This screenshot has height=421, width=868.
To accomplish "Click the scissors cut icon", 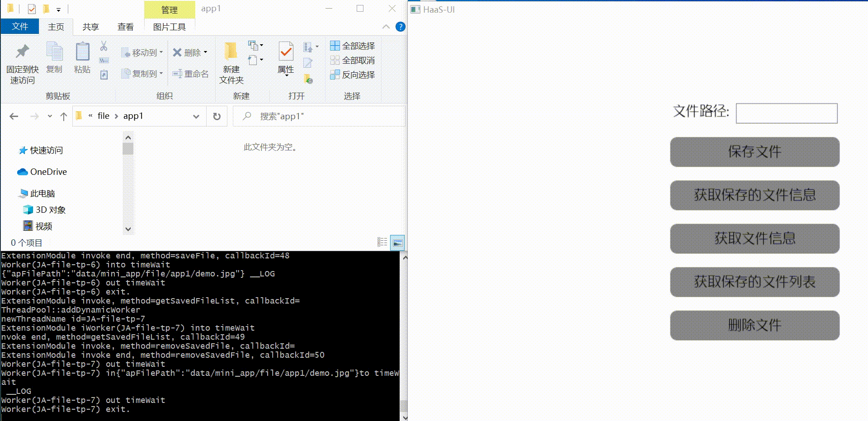I will 104,46.
